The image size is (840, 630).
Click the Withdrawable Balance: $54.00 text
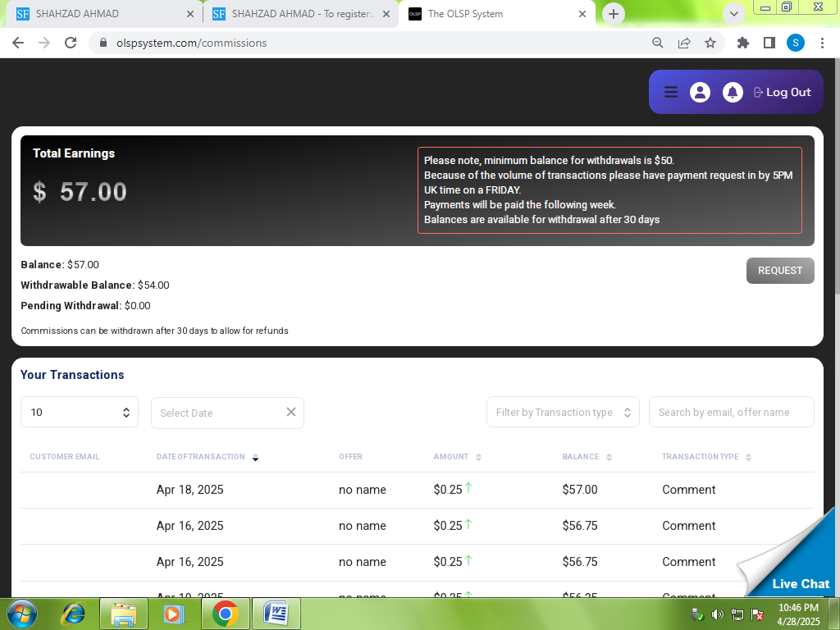click(95, 285)
